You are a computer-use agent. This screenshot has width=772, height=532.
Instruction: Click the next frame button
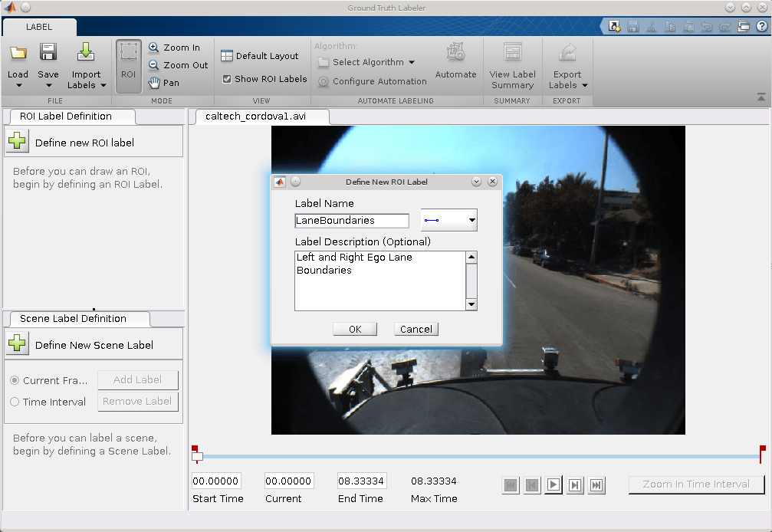(x=574, y=485)
